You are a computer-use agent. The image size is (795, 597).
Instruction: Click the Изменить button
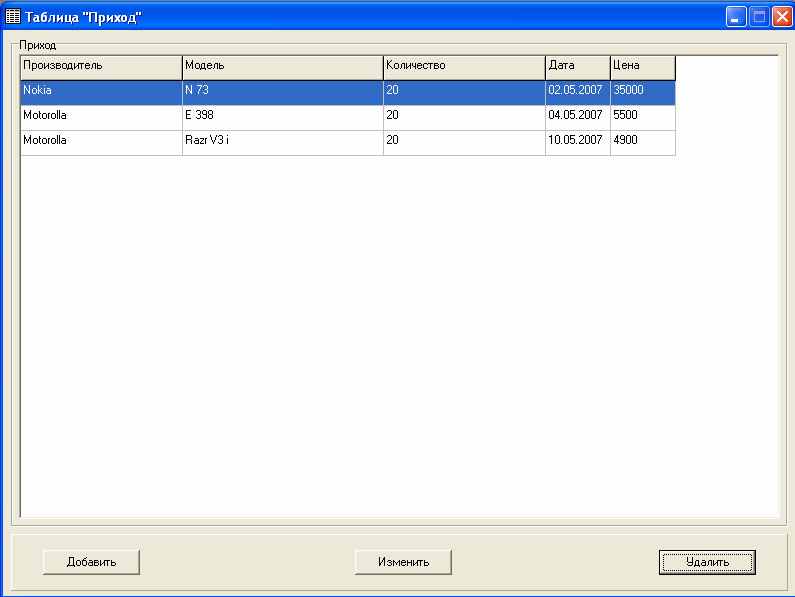tap(403, 562)
